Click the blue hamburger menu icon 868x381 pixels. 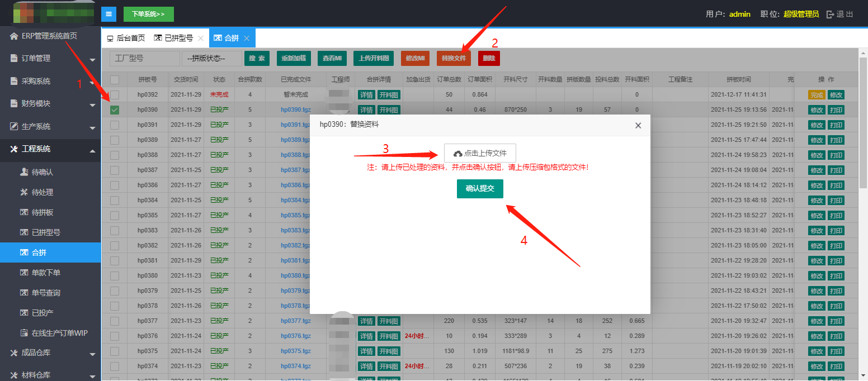pos(108,14)
